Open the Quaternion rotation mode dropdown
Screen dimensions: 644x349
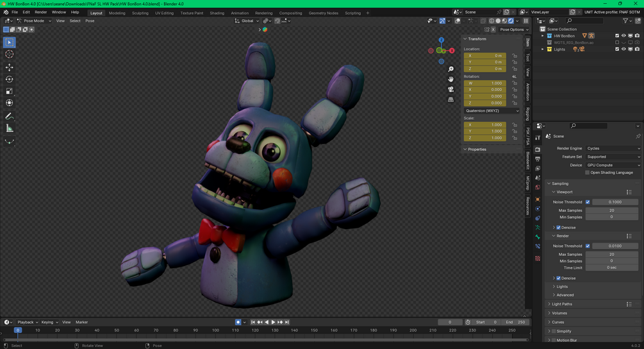491,111
